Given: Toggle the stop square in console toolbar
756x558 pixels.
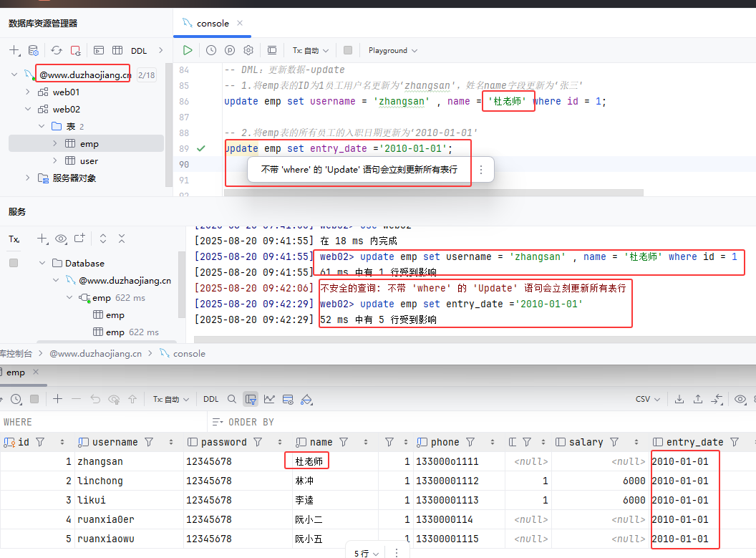Looking at the screenshot, I should pos(348,50).
